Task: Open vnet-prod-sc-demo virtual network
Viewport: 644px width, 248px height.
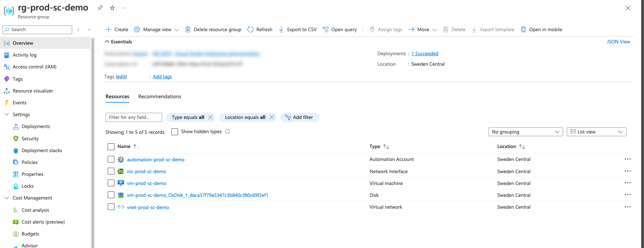Action: (x=148, y=207)
